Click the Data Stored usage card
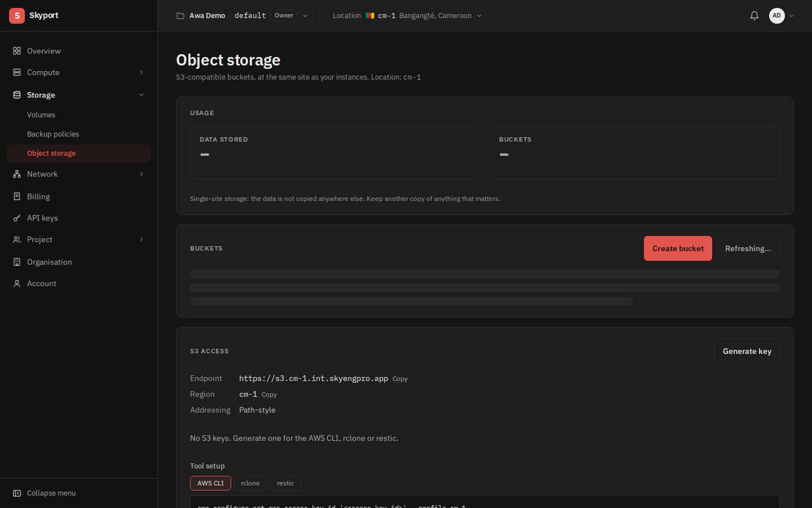 click(x=335, y=153)
